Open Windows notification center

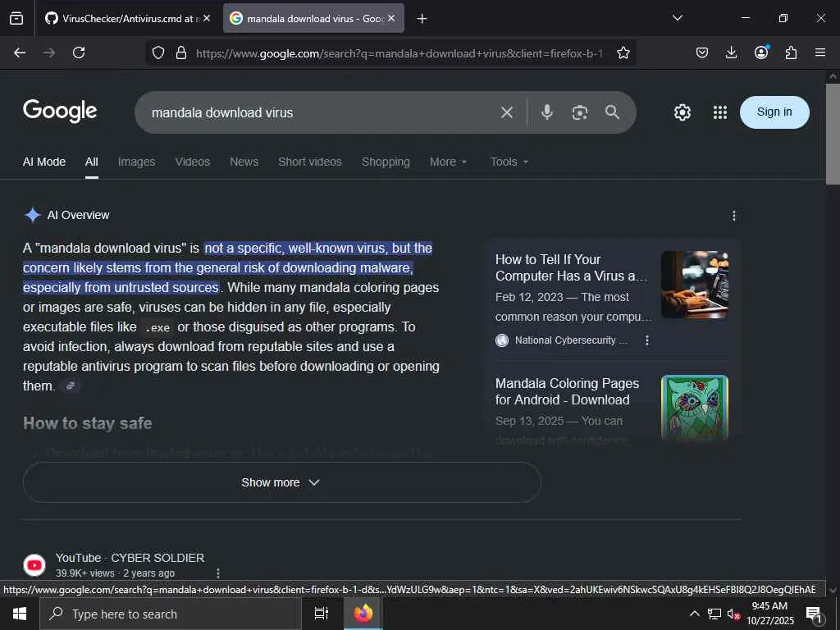tap(815, 614)
